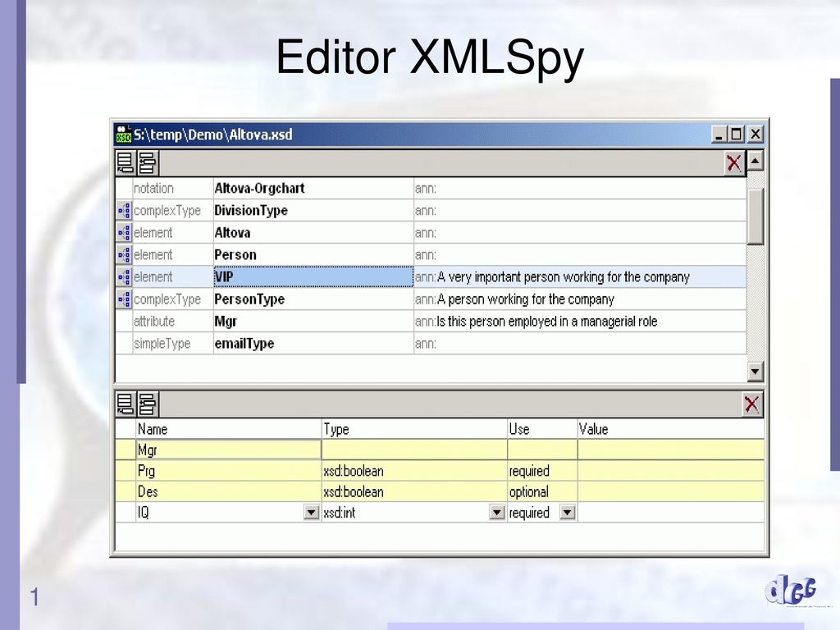Open the Use dropdown for IQ row
840x630 pixels.
(x=568, y=513)
